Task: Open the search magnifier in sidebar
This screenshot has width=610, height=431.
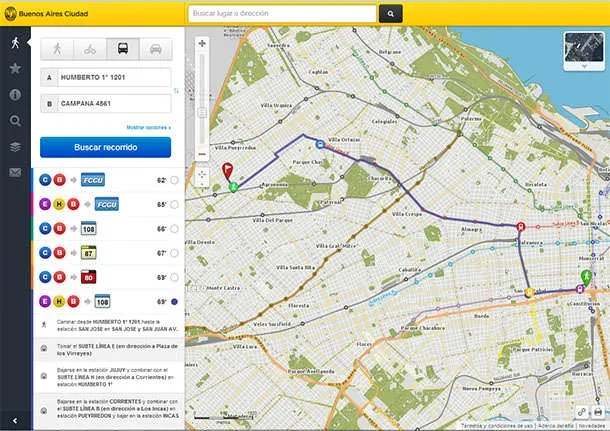Action: (15, 121)
